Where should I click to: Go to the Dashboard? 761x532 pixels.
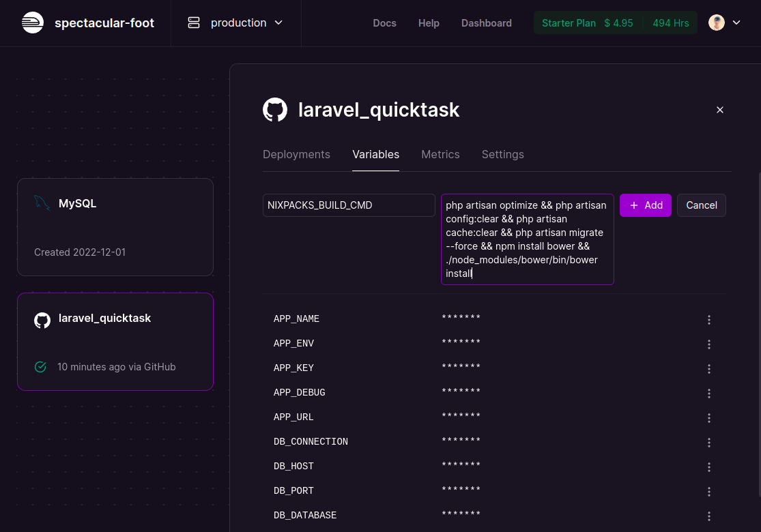click(x=486, y=23)
